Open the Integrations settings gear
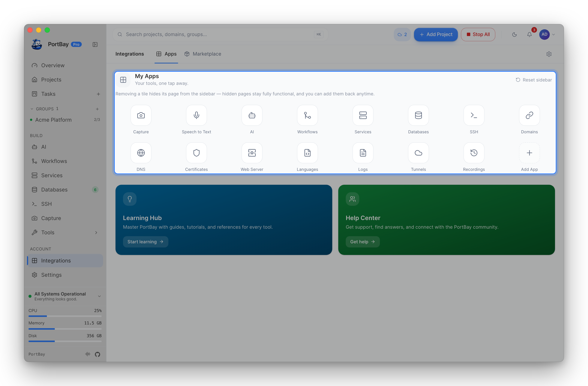Image resolution: width=588 pixels, height=386 pixels. 549,54
